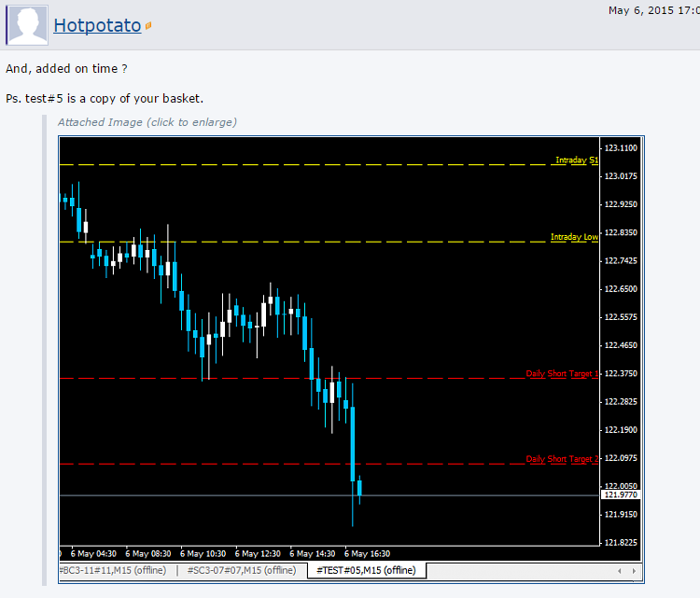Screen dimensions: 700x598
Task: Switch to the #SC3-07#07,M15 (offline) tab
Action: coord(242,570)
